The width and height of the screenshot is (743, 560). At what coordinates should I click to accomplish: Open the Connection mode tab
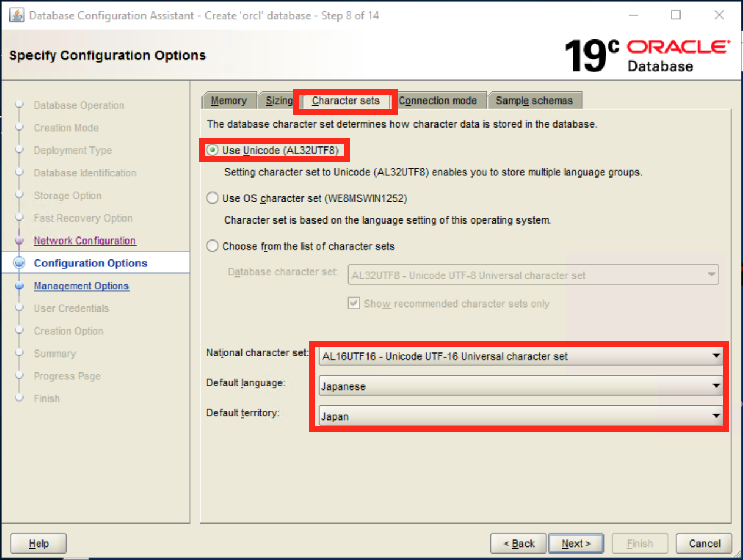click(437, 101)
